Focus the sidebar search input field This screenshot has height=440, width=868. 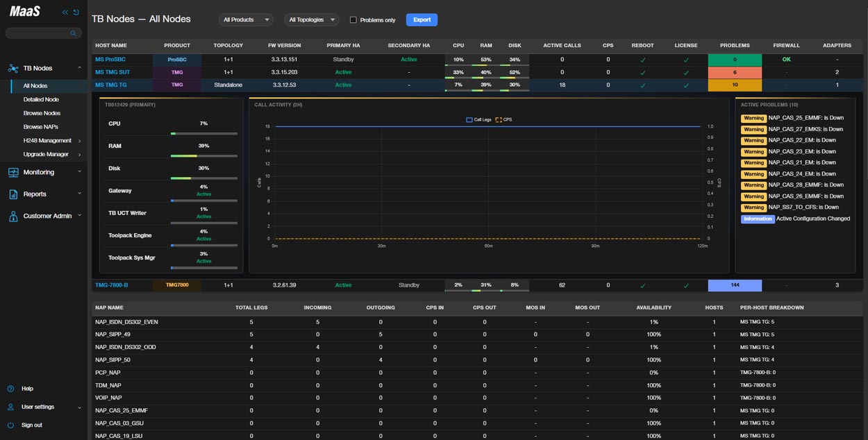point(43,33)
